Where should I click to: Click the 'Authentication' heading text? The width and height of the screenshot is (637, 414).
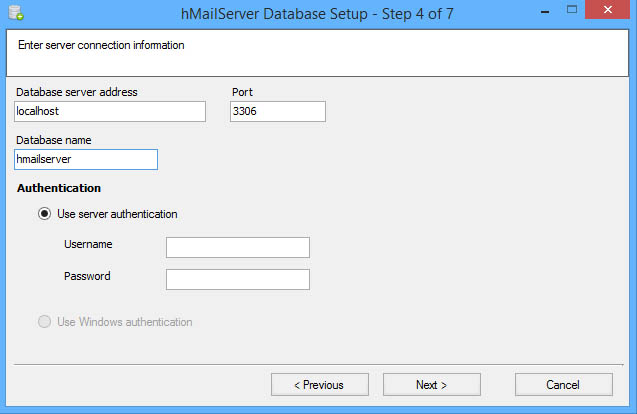click(59, 188)
